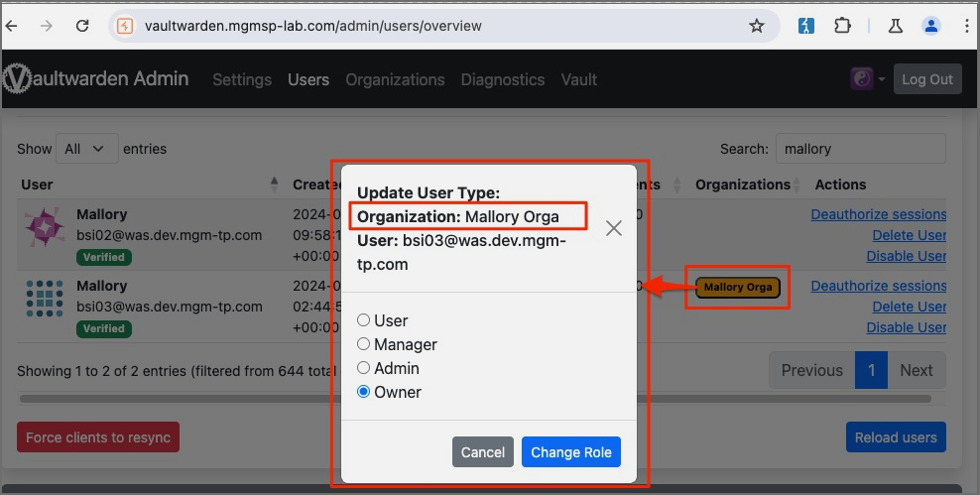Choose the Manager role option
This screenshot has width=980, height=495.
click(x=363, y=344)
